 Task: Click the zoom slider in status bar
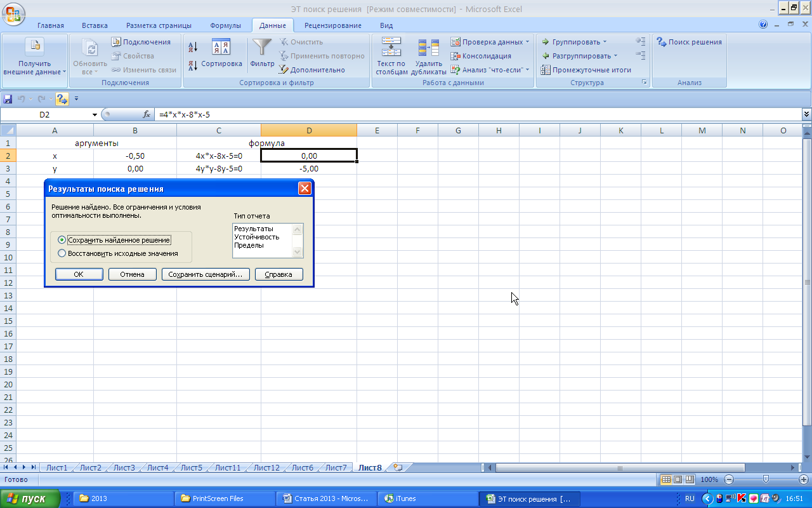pos(766,479)
